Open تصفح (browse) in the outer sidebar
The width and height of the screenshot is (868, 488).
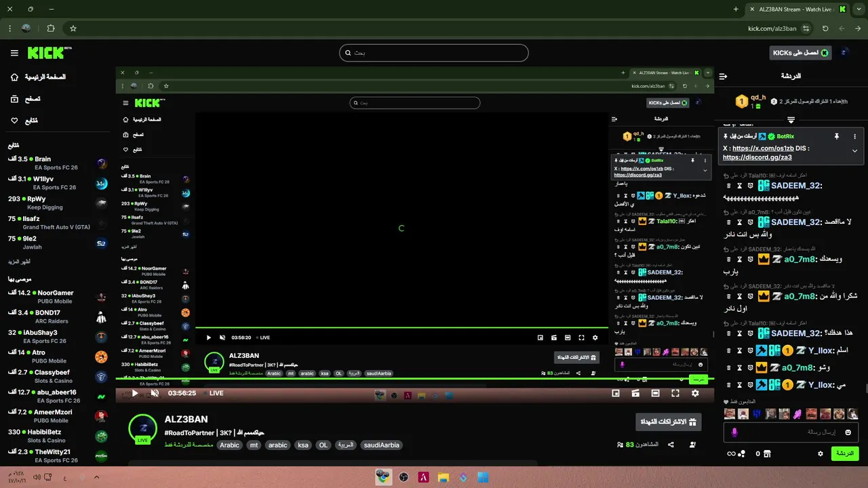[25, 99]
